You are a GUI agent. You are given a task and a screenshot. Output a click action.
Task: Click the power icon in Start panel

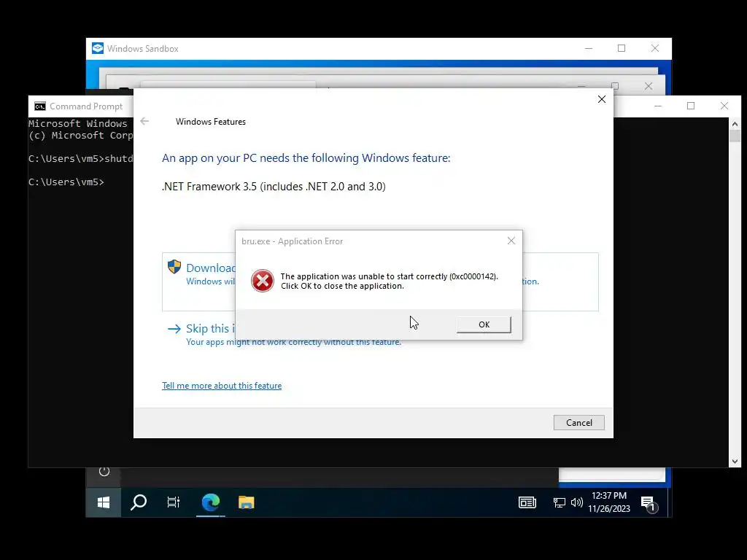coord(104,472)
